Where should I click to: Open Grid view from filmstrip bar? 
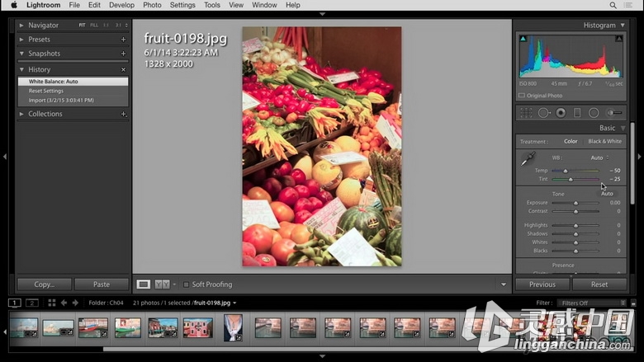tap(52, 303)
